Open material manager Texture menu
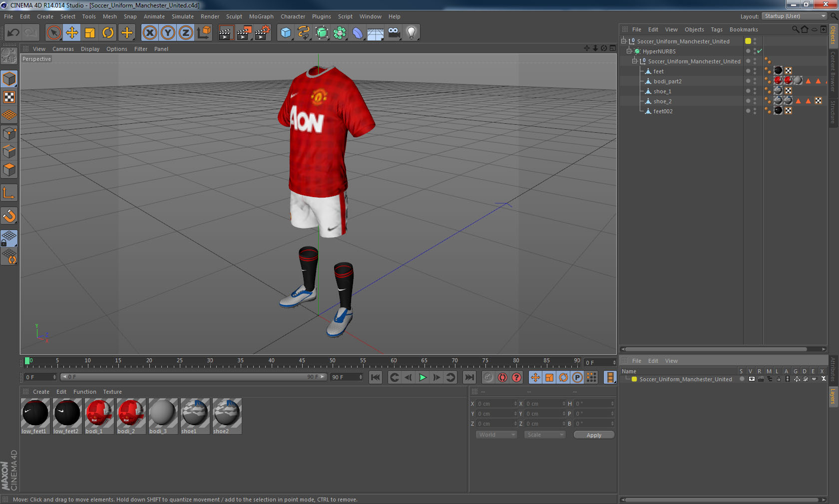 [x=112, y=392]
